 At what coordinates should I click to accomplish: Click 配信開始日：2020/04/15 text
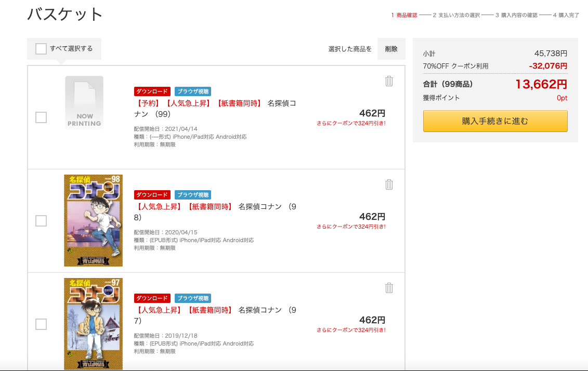[165, 232]
